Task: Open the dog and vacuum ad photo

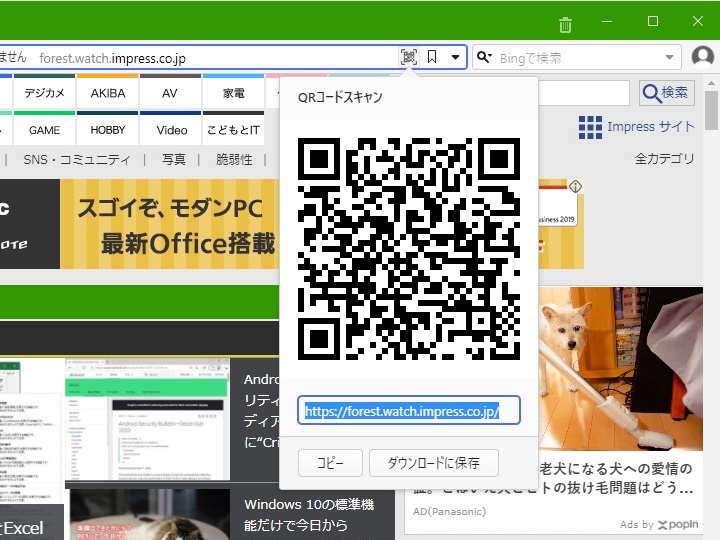Action: (620, 369)
